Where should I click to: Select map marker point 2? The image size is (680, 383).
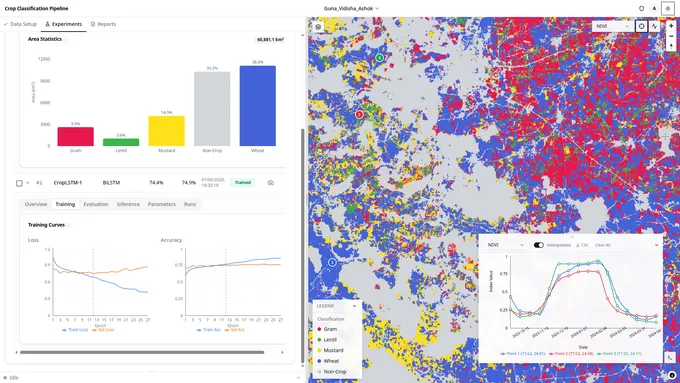pyautogui.click(x=359, y=115)
